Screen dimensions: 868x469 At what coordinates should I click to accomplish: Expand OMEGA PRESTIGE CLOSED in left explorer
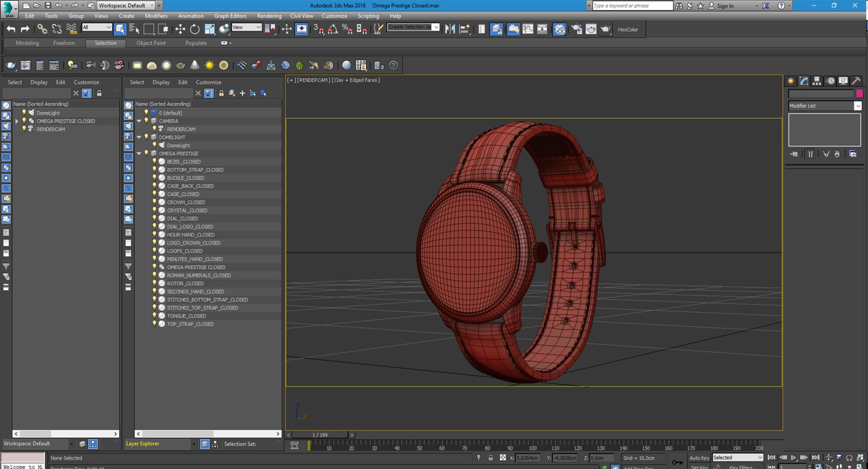coord(17,121)
